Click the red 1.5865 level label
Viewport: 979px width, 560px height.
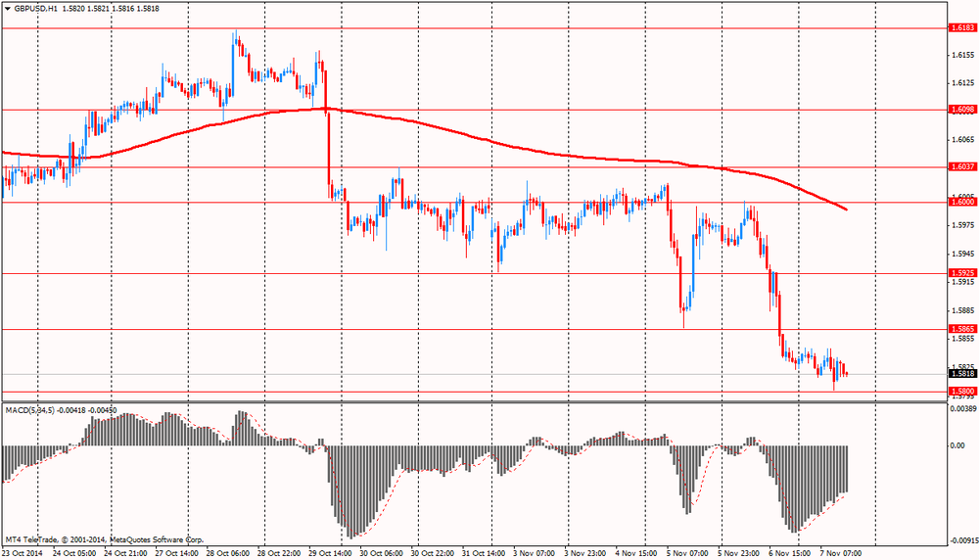pyautogui.click(x=962, y=329)
